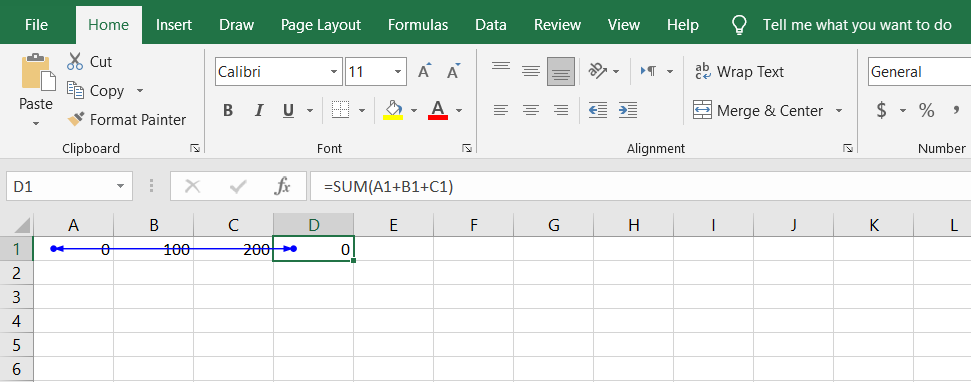This screenshot has width=971, height=382.
Task: Expand the Name Box dropdown
Action: (120, 186)
